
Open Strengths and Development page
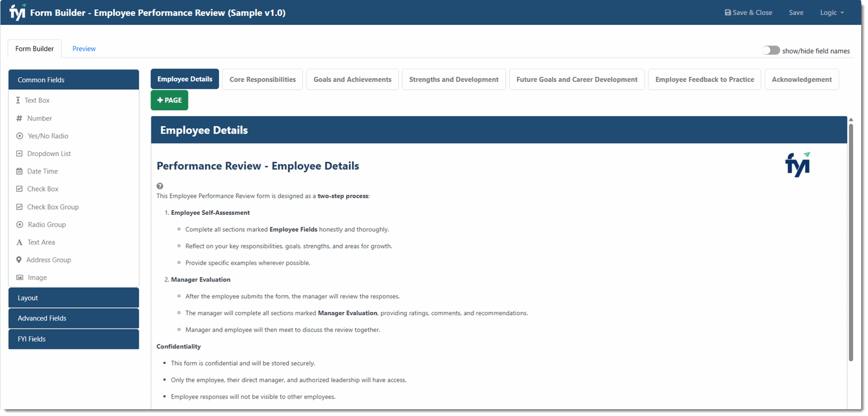(454, 79)
